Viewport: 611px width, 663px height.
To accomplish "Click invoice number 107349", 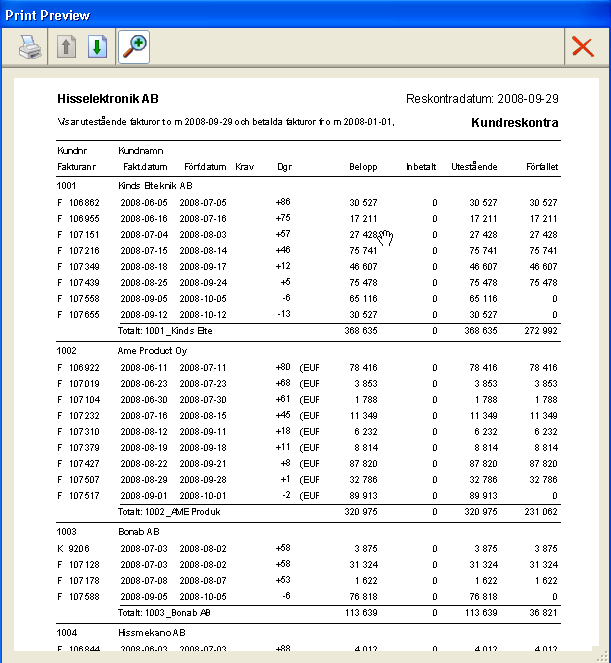I will [84, 267].
